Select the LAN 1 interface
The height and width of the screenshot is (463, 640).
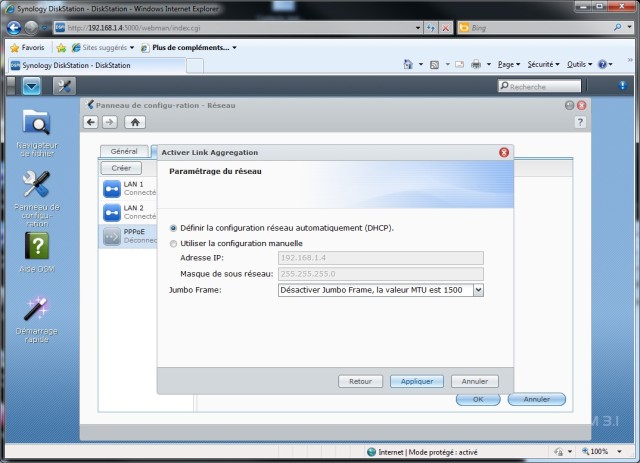128,189
